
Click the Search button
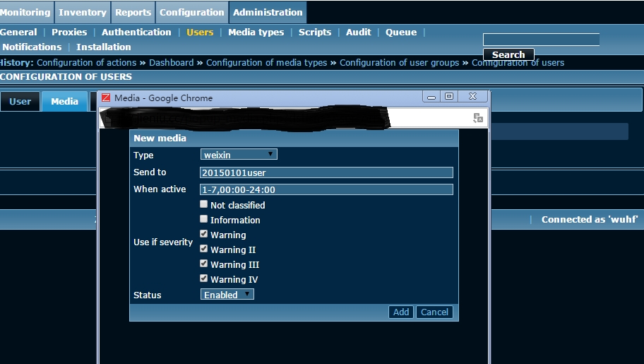tap(508, 54)
